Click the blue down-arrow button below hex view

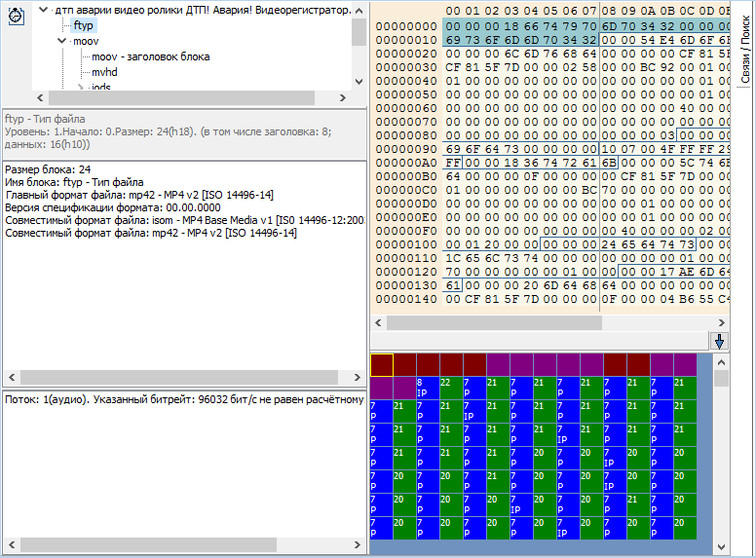coord(720,341)
